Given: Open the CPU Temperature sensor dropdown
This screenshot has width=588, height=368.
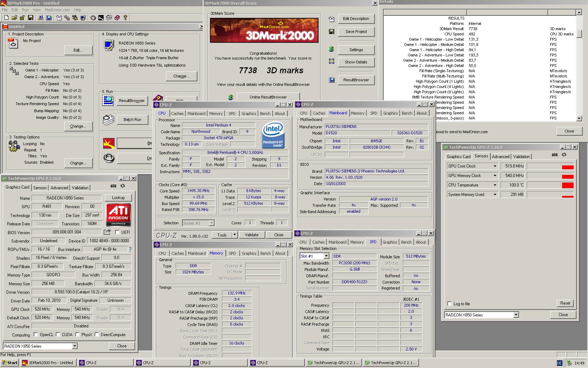Looking at the screenshot, I should pyautogui.click(x=495, y=185).
